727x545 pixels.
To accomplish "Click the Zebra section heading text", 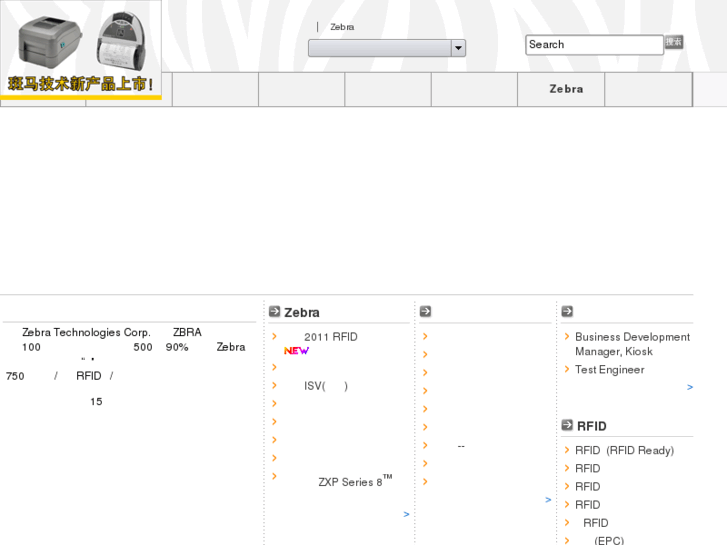I will coord(301,313).
